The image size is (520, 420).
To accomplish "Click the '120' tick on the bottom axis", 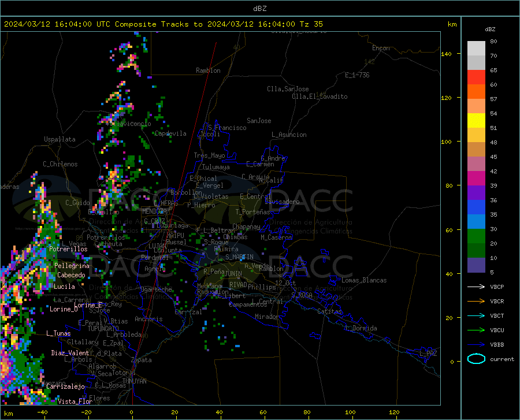I will pyautogui.click(x=394, y=412).
